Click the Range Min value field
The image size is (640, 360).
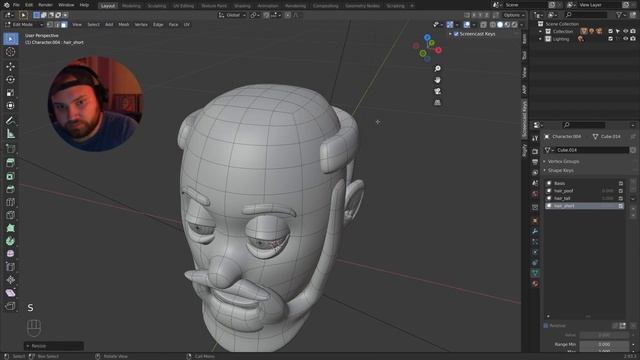604,344
